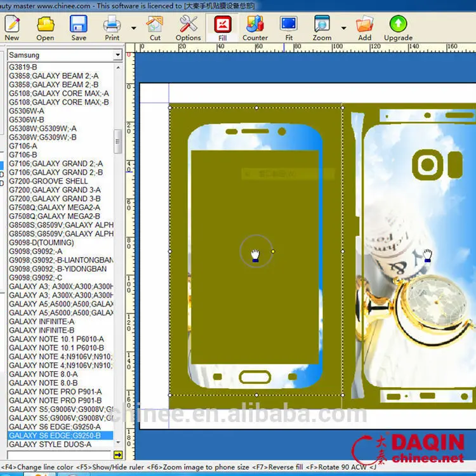The image size is (476, 476).
Task: Click the hand cursor on front skin
Action: 255,256
